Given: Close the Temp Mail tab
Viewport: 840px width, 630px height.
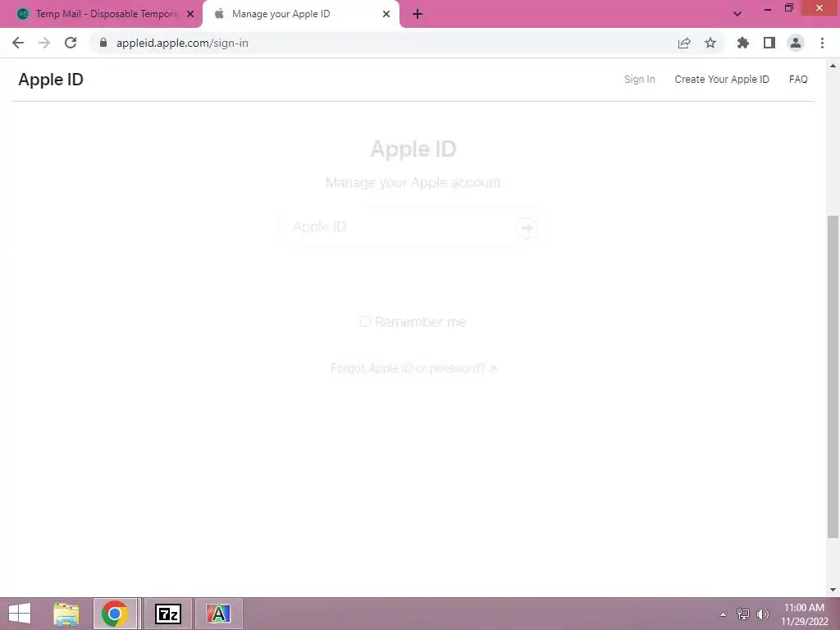Looking at the screenshot, I should pyautogui.click(x=190, y=15).
